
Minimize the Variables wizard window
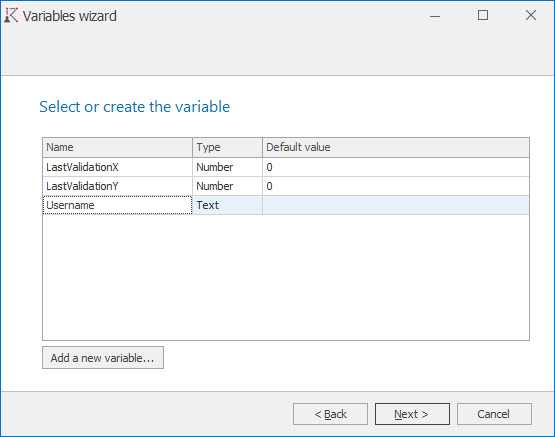coord(435,16)
